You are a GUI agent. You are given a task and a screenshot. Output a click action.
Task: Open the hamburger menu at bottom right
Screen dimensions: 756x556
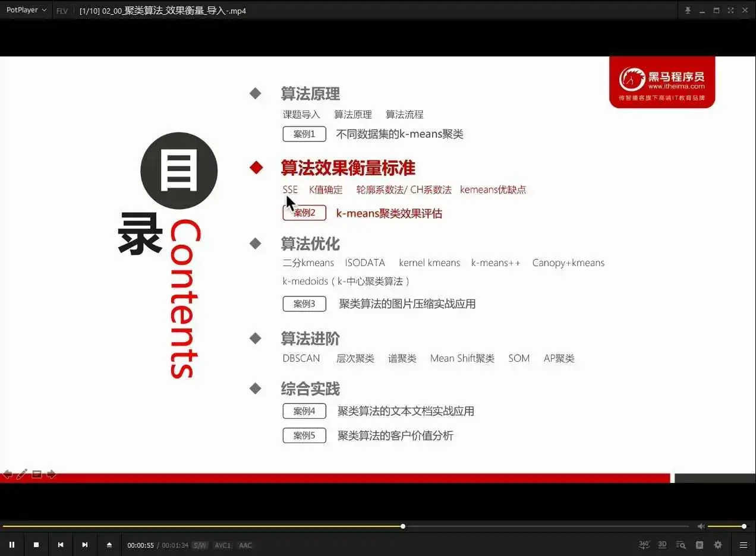tap(743, 544)
